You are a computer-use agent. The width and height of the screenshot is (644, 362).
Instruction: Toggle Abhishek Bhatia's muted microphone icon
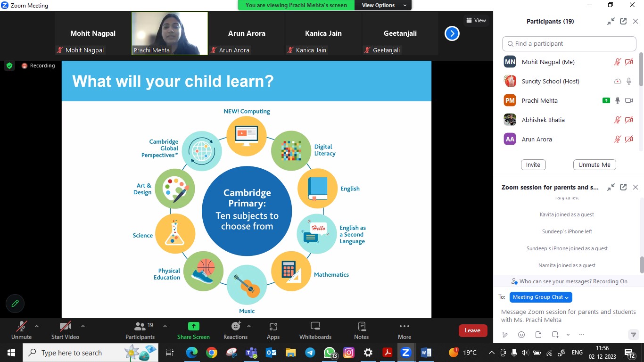pyautogui.click(x=618, y=120)
